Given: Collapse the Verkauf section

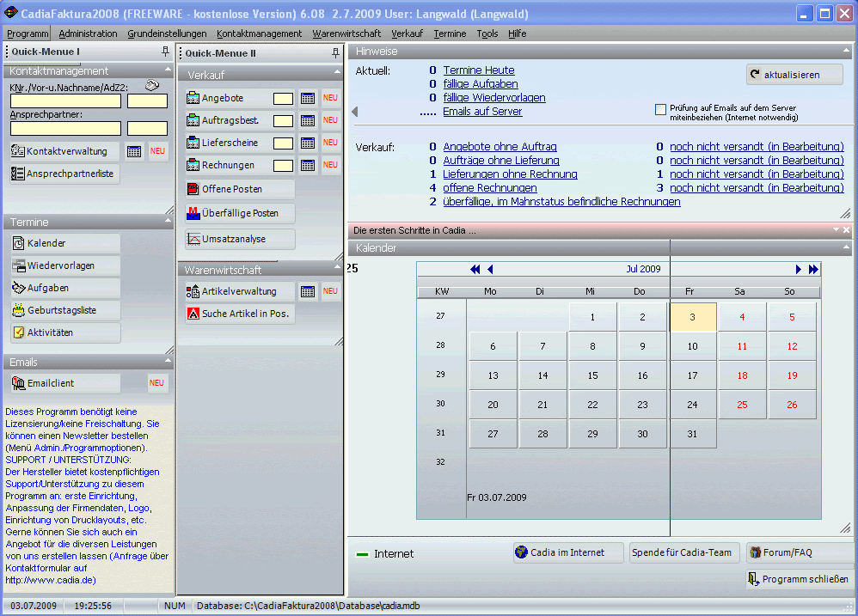Looking at the screenshot, I should pos(337,73).
